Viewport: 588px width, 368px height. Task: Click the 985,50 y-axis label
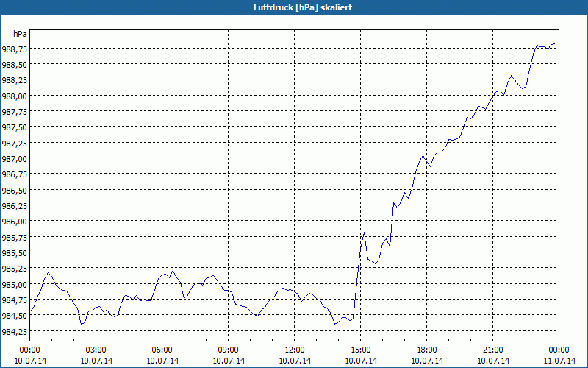tap(15, 252)
